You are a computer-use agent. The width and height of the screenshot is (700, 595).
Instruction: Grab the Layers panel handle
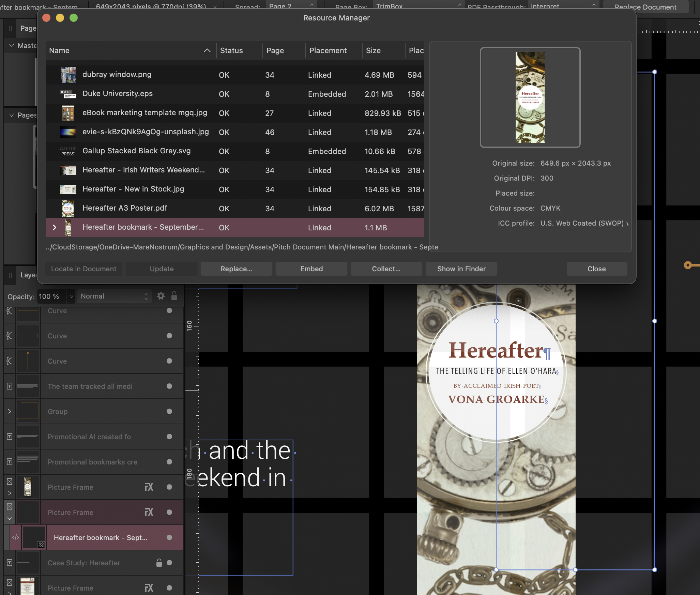tap(10, 275)
